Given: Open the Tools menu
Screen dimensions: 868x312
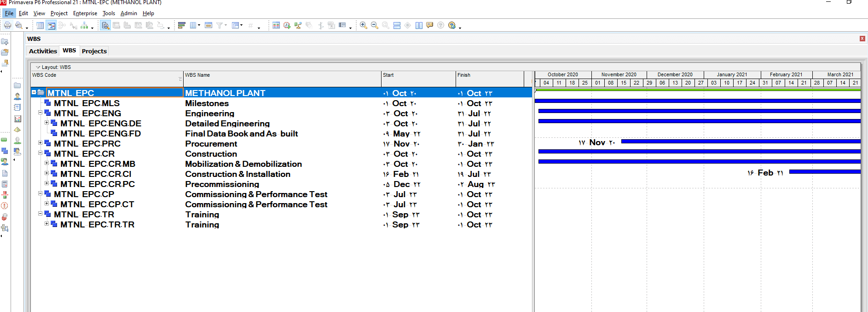Looking at the screenshot, I should 109,13.
